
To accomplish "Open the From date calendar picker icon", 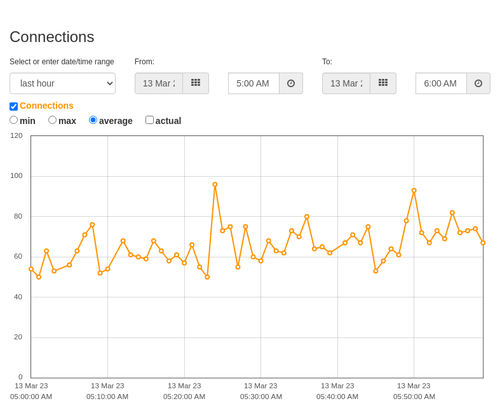I will (x=196, y=83).
